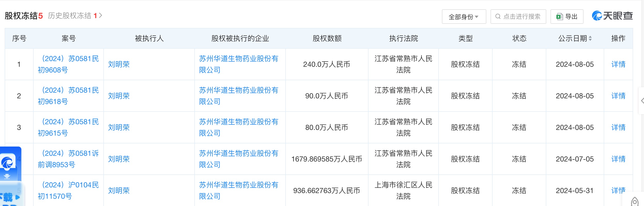Screen dimensions: 644x206
Task: Click the Excel export icon
Action: tap(559, 17)
